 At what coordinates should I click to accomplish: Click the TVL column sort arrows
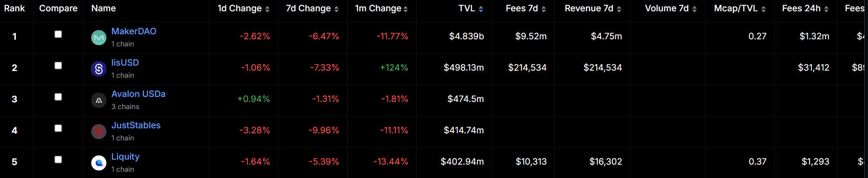click(481, 9)
